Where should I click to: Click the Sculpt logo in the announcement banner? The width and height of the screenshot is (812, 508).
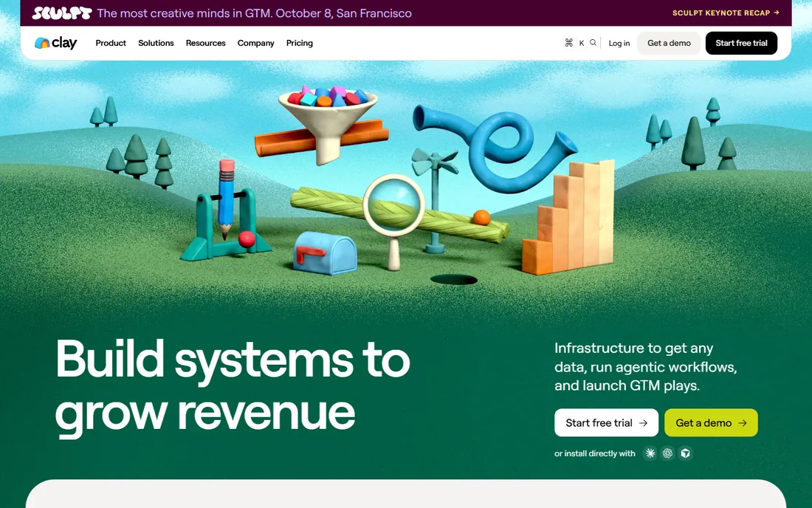point(62,13)
